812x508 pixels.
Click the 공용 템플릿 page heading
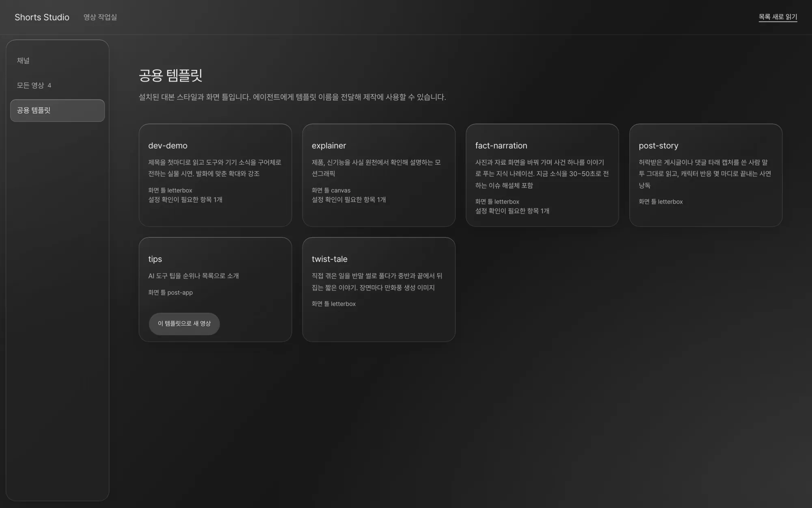pos(171,75)
